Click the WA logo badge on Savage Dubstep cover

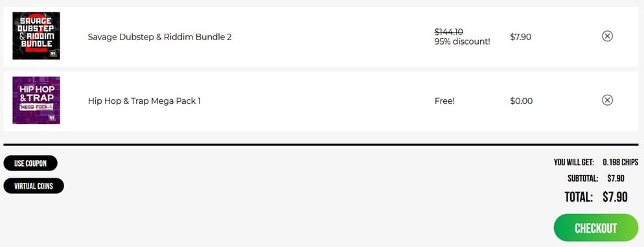[x=52, y=53]
